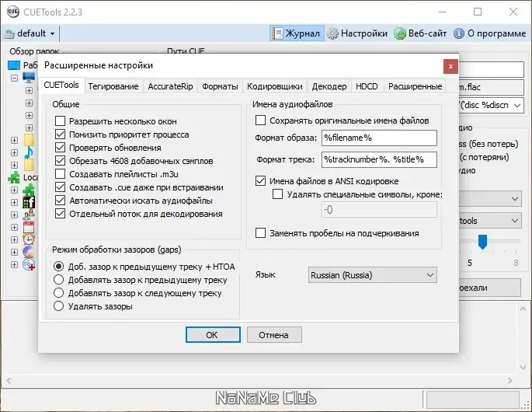532x412 pixels.
Task: Switch to the Декодер tab
Action: tap(329, 86)
